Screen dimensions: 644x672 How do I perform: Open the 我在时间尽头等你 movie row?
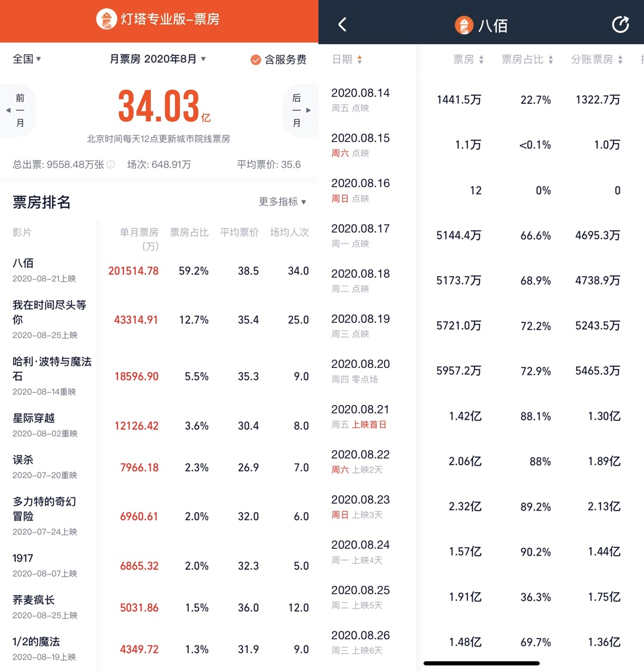tap(159, 319)
